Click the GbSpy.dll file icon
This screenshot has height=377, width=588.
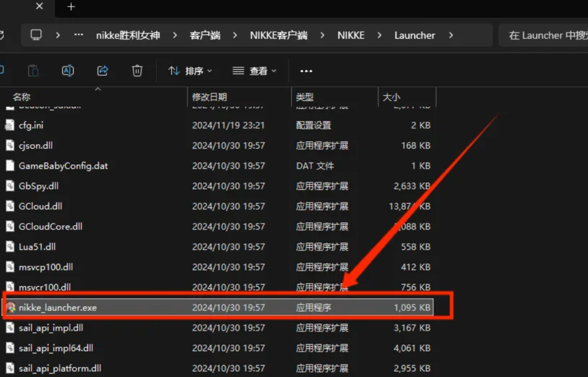[x=10, y=186]
